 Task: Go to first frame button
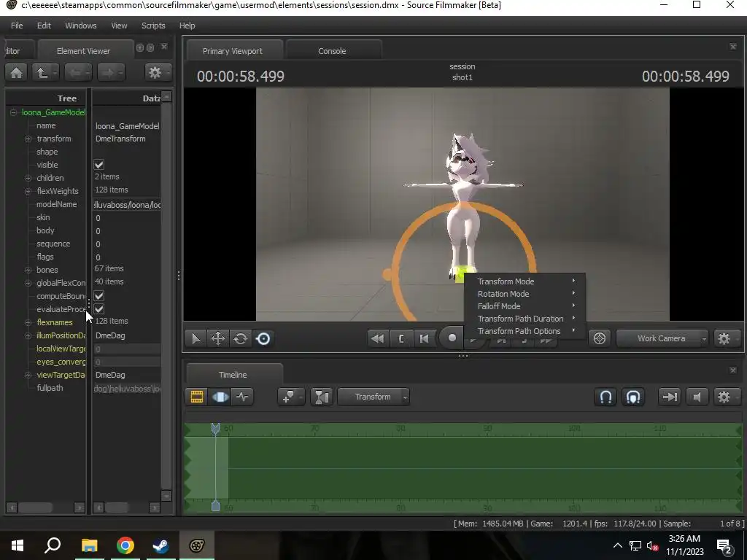point(424,338)
